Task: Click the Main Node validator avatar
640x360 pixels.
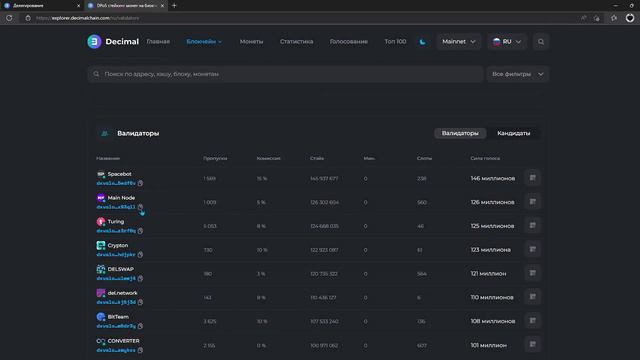Action: pos(101,198)
